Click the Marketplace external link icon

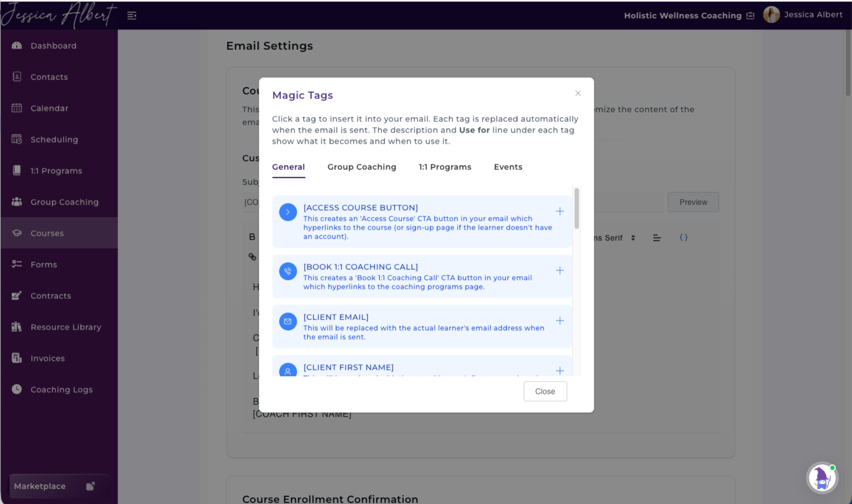pos(91,486)
